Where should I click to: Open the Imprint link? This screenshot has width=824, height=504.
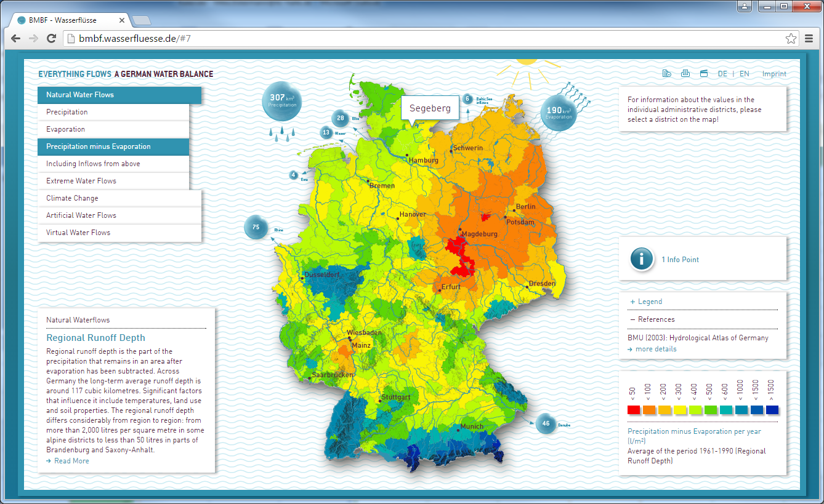coord(774,74)
